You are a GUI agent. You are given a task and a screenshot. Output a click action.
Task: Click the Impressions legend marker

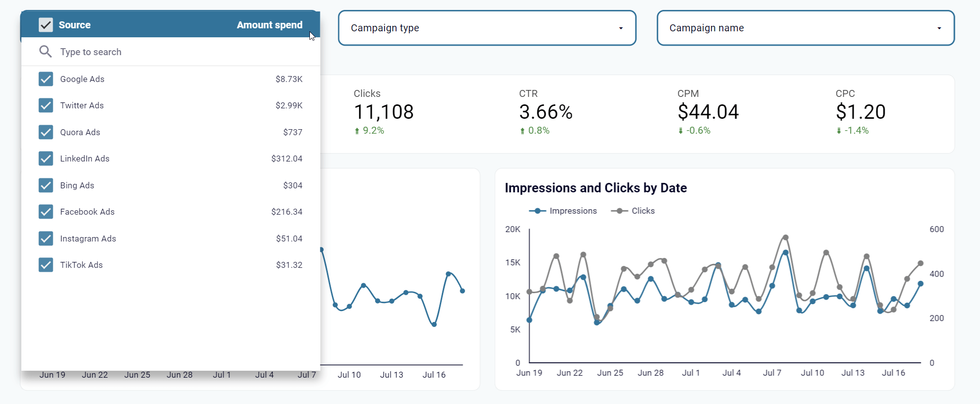point(537,211)
